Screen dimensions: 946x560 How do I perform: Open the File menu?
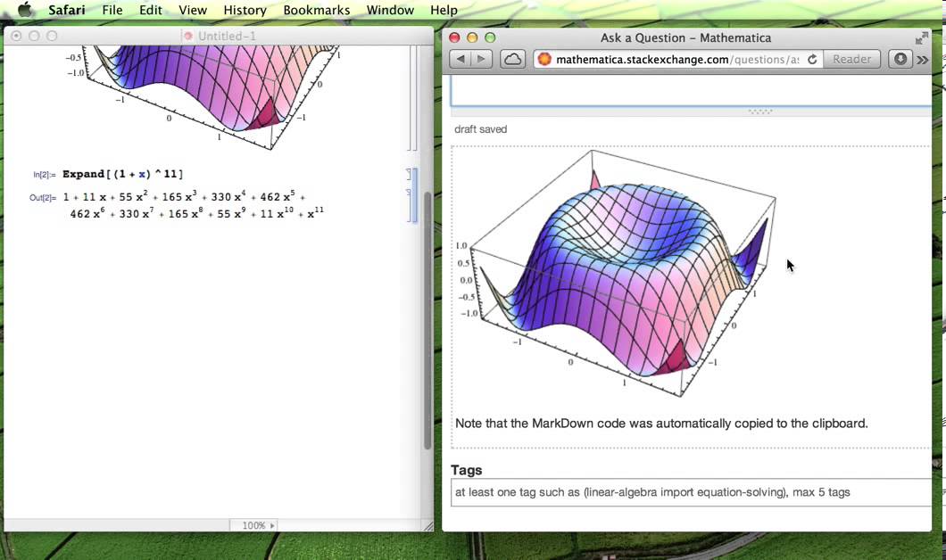click(x=112, y=10)
